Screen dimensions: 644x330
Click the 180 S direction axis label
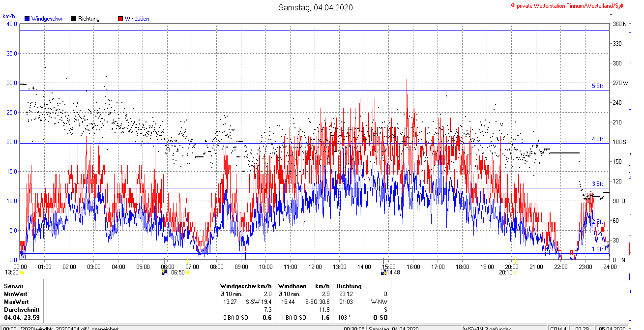(619, 142)
